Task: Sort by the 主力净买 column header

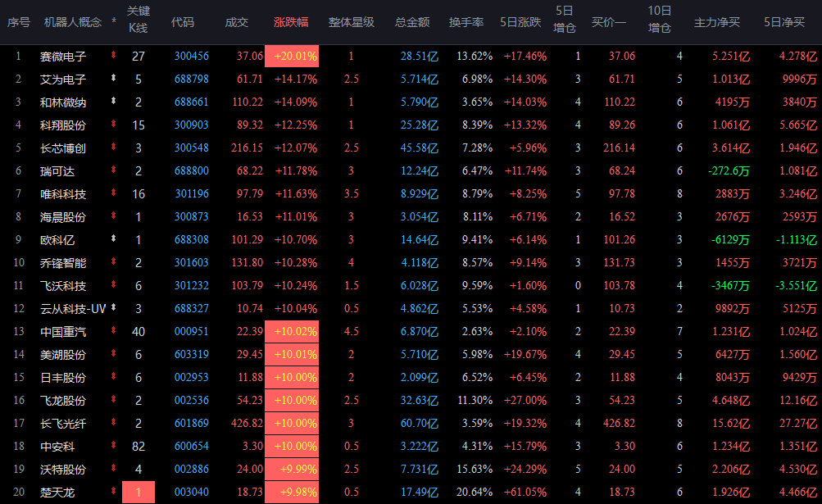Action: pos(717,22)
